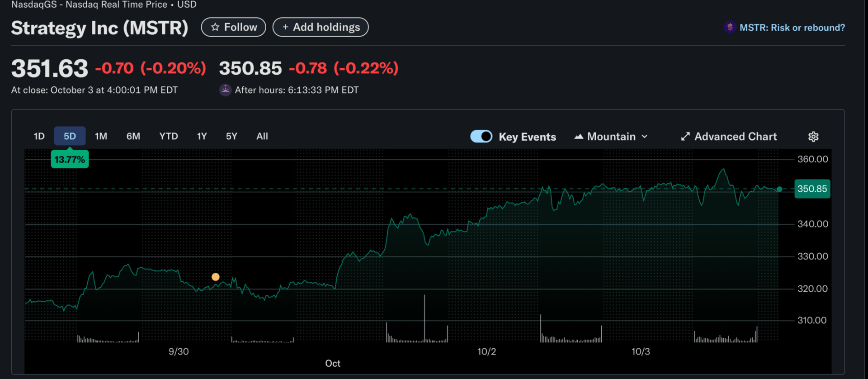
Task: Click the 10/3 date label
Action: 641,351
